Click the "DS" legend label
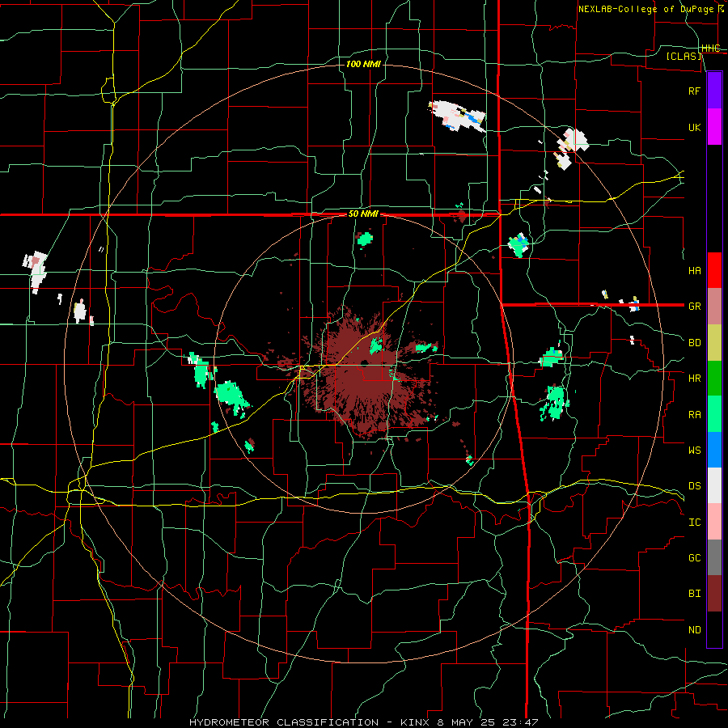This screenshot has width=728, height=728. point(694,486)
